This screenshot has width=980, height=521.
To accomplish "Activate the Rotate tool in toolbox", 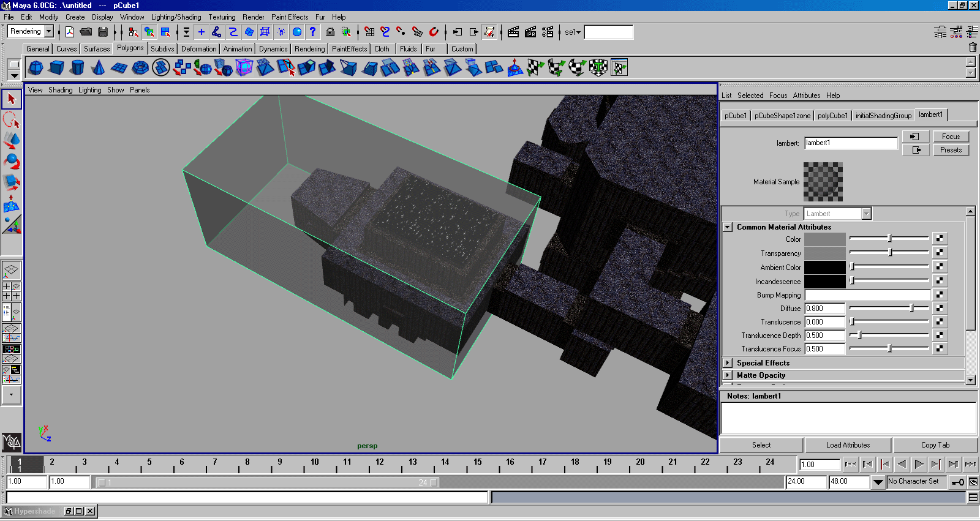I will click(x=12, y=161).
